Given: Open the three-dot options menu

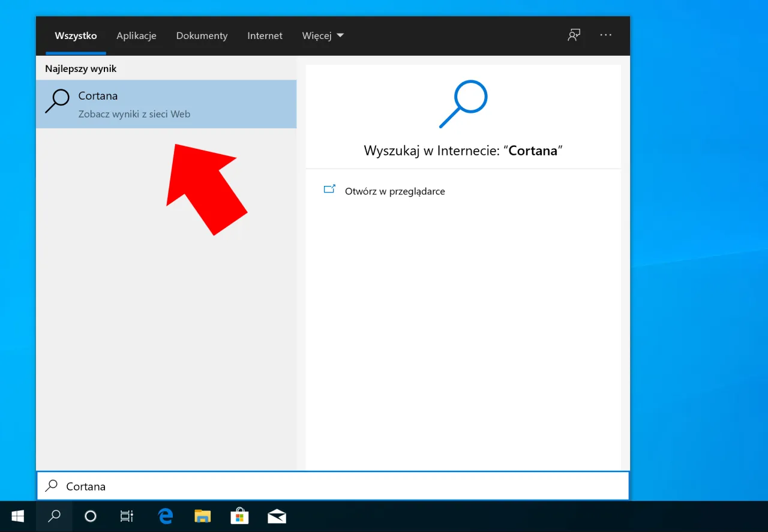Looking at the screenshot, I should (606, 35).
